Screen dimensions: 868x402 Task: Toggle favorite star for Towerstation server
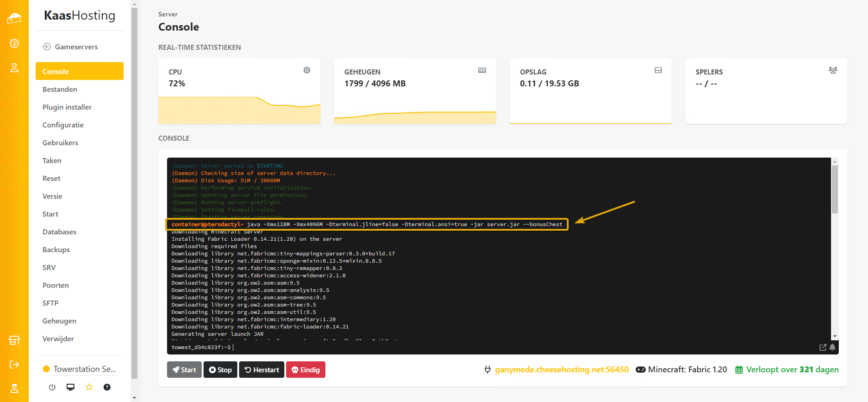click(x=89, y=387)
